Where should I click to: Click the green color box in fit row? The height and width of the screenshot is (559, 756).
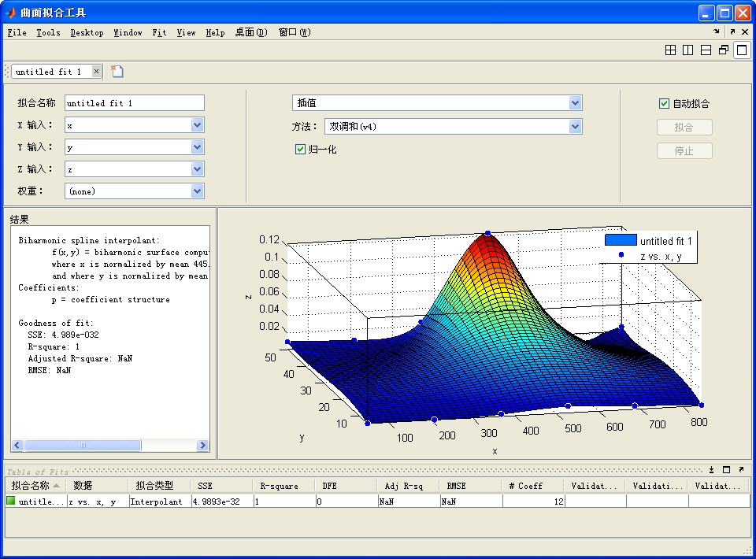pyautogui.click(x=11, y=501)
